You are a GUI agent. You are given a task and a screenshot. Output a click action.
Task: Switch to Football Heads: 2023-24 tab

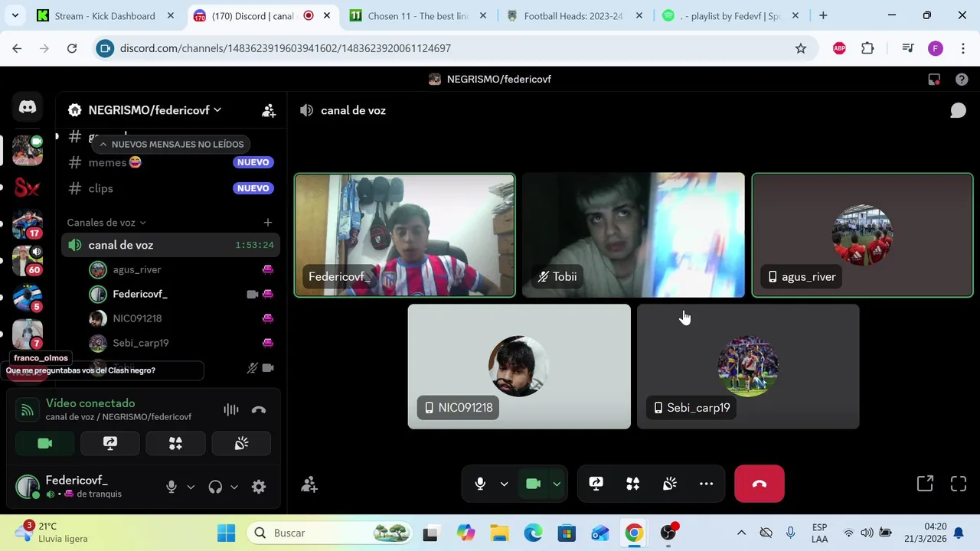click(x=573, y=15)
